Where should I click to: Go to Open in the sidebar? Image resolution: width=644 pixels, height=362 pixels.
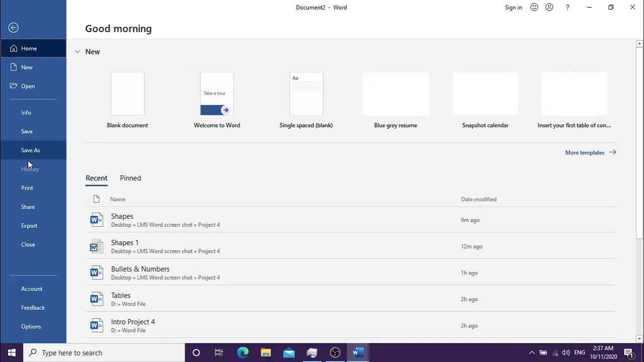point(33,86)
